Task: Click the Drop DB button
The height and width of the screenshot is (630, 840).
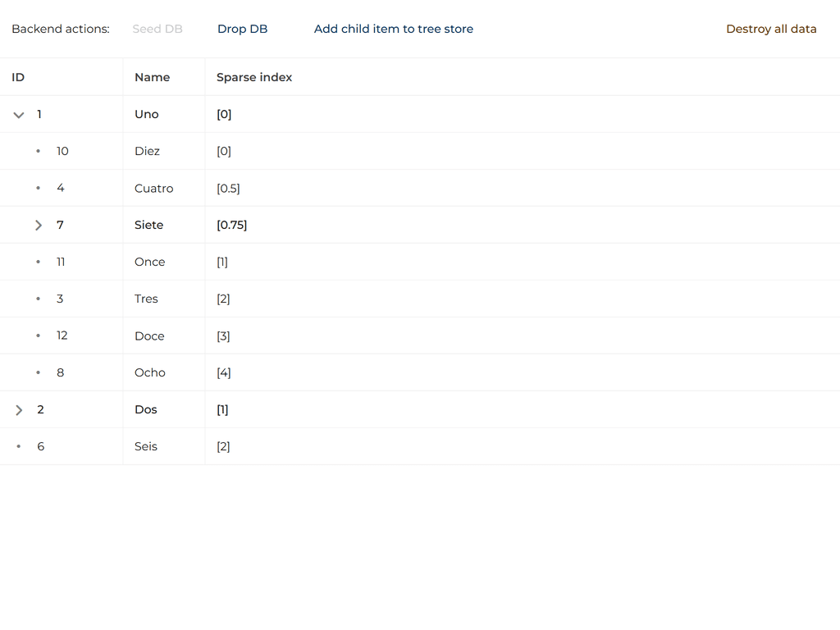Action: point(242,29)
